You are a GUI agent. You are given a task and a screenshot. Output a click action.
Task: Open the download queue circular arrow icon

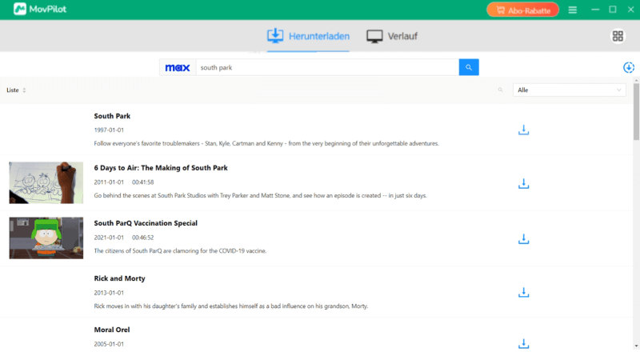629,67
